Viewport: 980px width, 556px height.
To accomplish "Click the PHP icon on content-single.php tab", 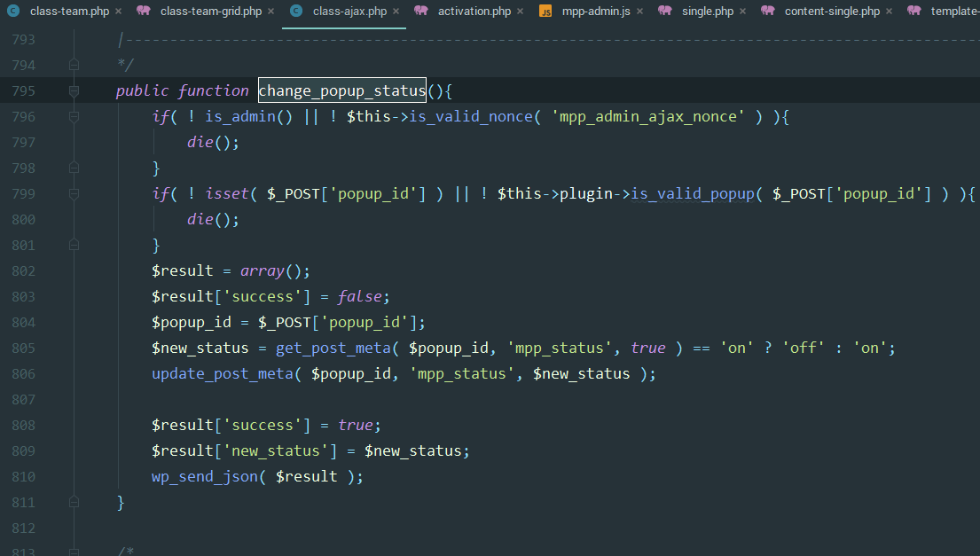I will pos(768,11).
